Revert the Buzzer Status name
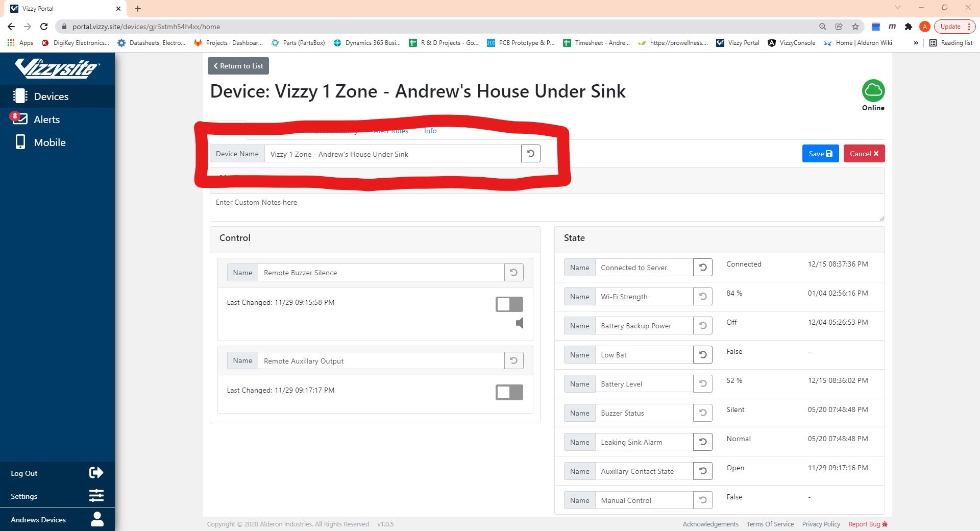980x531 pixels. 703,413
